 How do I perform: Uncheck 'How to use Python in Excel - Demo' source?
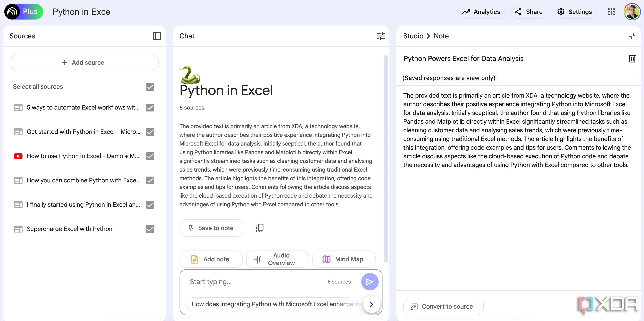(150, 156)
